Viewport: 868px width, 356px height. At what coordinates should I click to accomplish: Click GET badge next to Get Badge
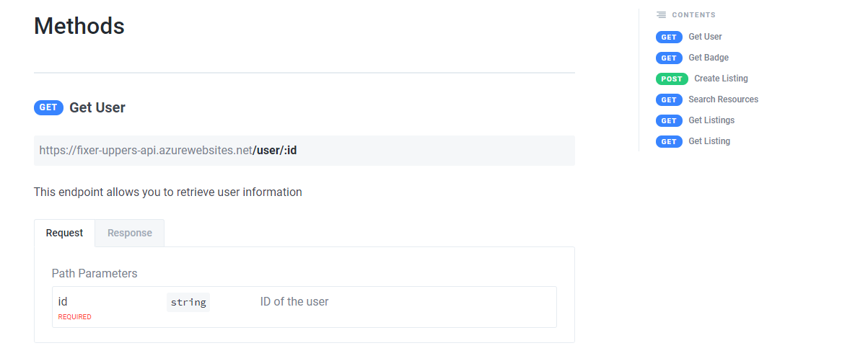(669, 58)
